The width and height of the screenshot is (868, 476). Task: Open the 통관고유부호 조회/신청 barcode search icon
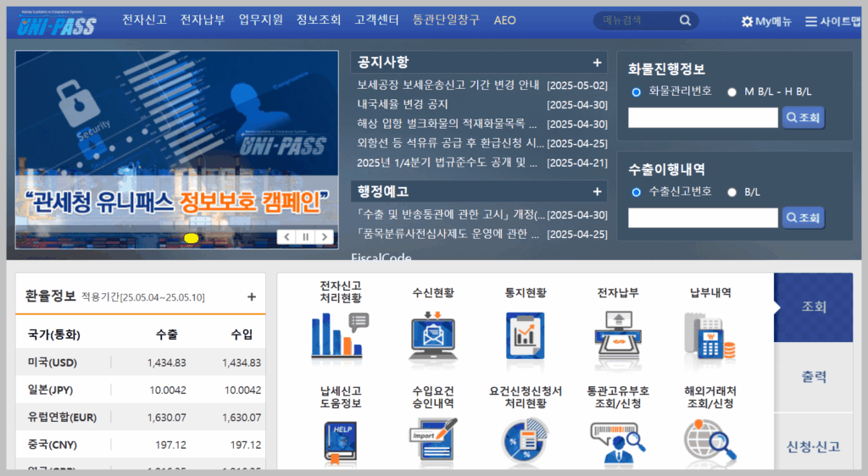[x=618, y=442]
